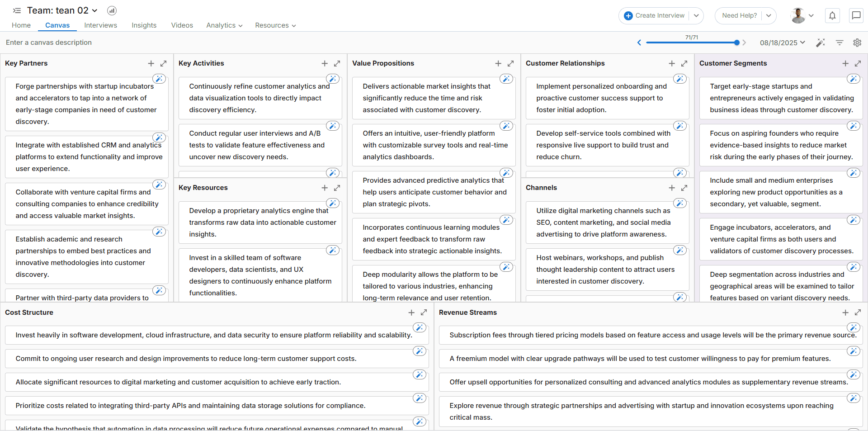Click AI wand on 'Invest heavily in software' card

(420, 327)
